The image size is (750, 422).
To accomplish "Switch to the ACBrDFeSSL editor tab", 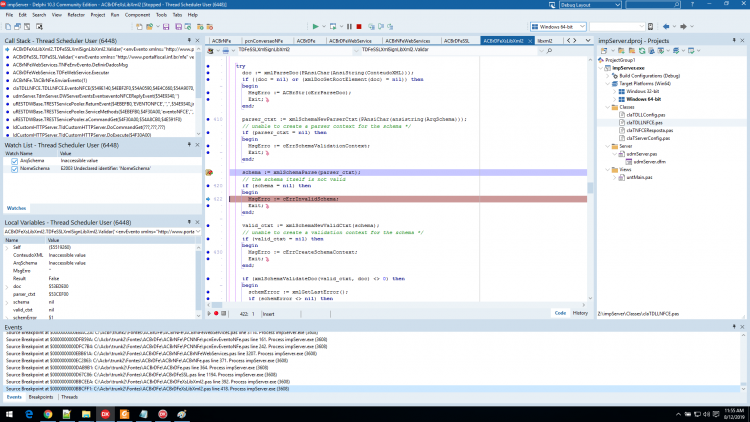I will 456,41.
